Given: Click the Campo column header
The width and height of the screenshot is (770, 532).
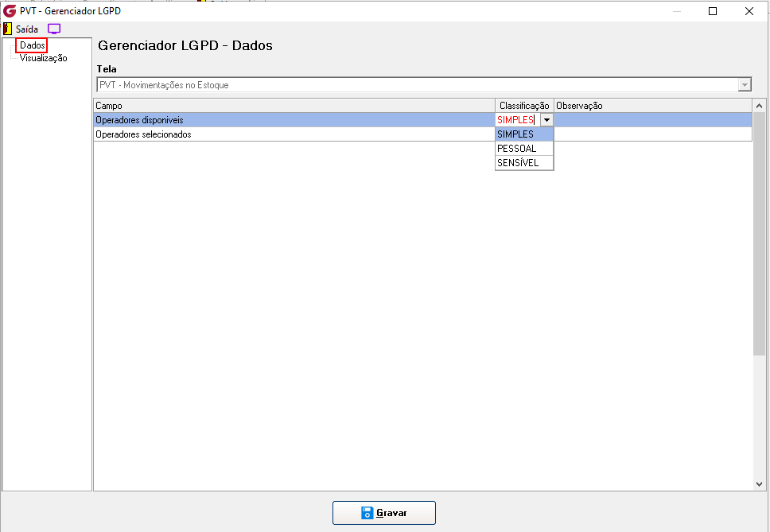Looking at the screenshot, I should tap(294, 106).
